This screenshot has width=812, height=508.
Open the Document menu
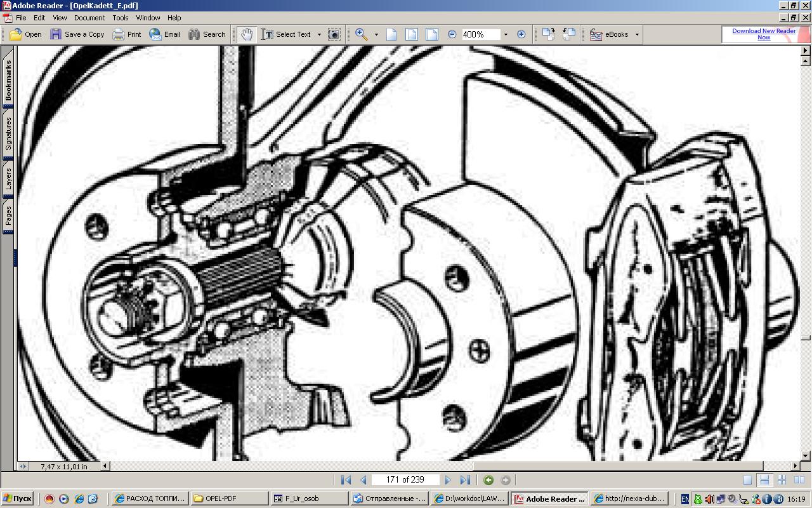pyautogui.click(x=89, y=18)
